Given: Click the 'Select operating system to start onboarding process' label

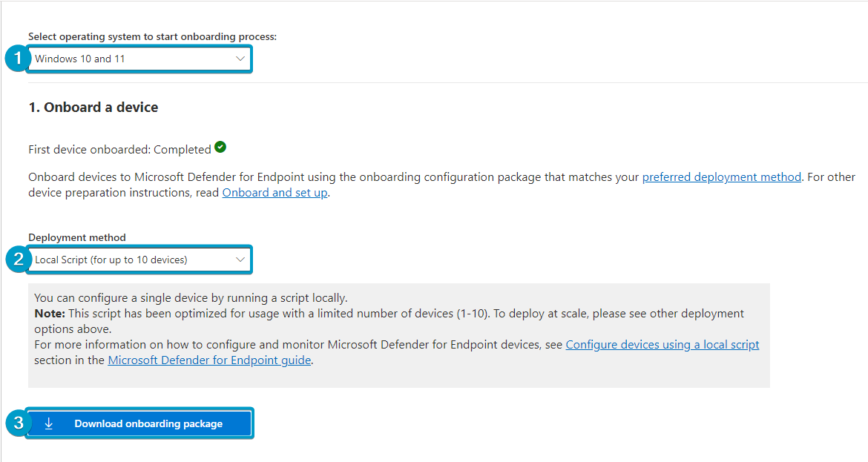Looking at the screenshot, I should coord(152,36).
